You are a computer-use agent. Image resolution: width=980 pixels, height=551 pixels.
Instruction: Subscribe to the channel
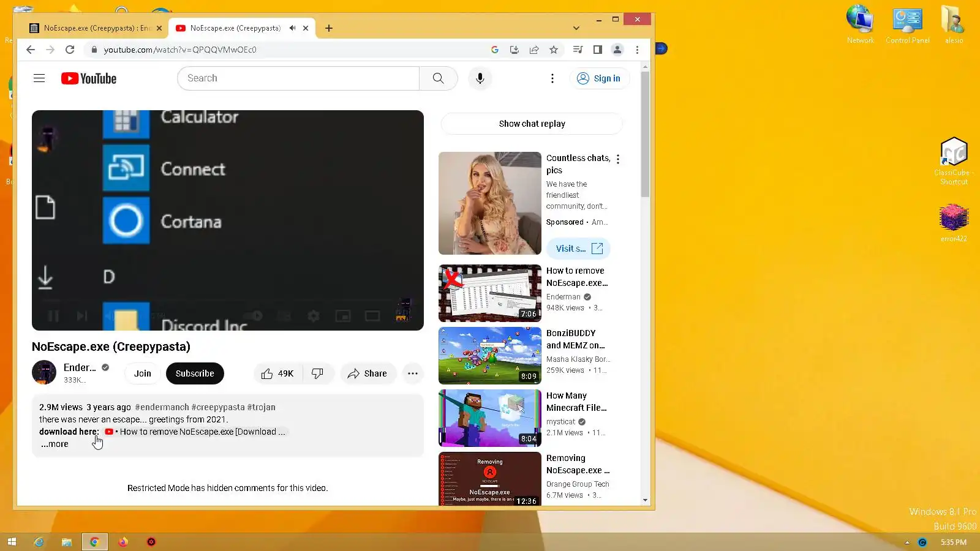pos(195,373)
